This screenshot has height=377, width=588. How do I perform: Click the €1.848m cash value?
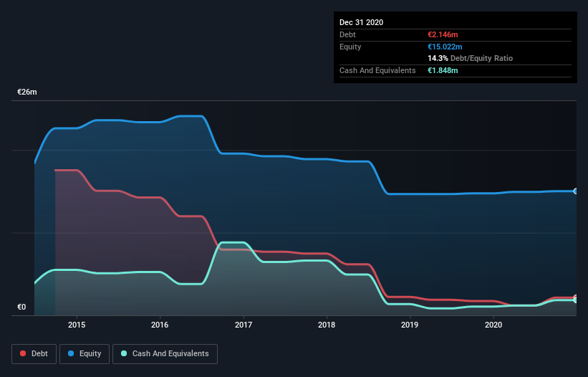pos(443,70)
